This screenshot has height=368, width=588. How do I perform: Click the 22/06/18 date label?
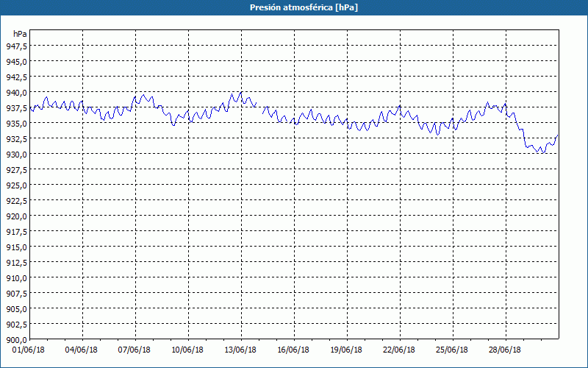click(399, 350)
